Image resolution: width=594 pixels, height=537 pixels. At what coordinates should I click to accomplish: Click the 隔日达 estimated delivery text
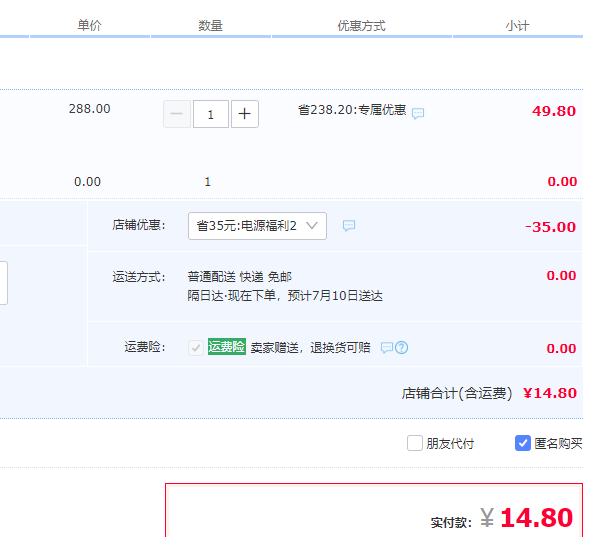coord(285,295)
